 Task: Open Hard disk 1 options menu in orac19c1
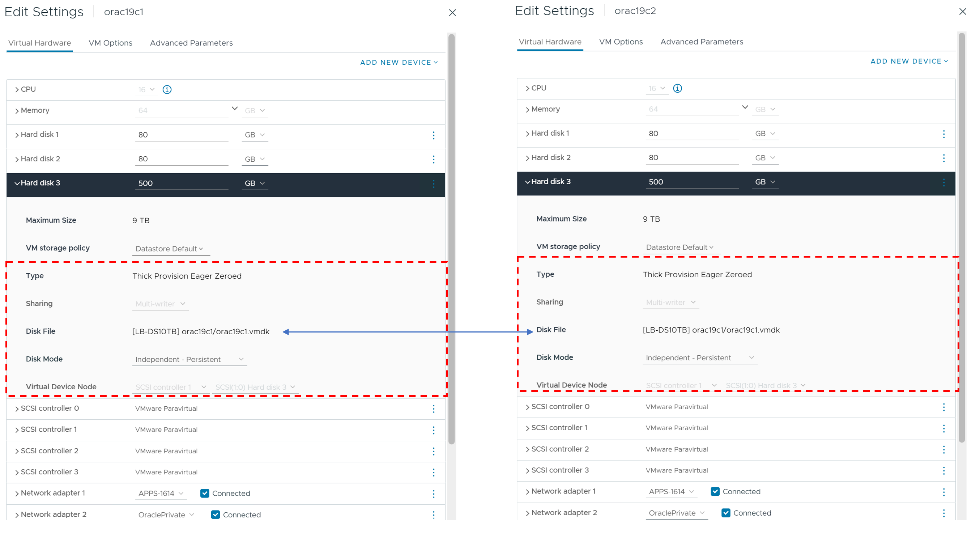pos(433,135)
